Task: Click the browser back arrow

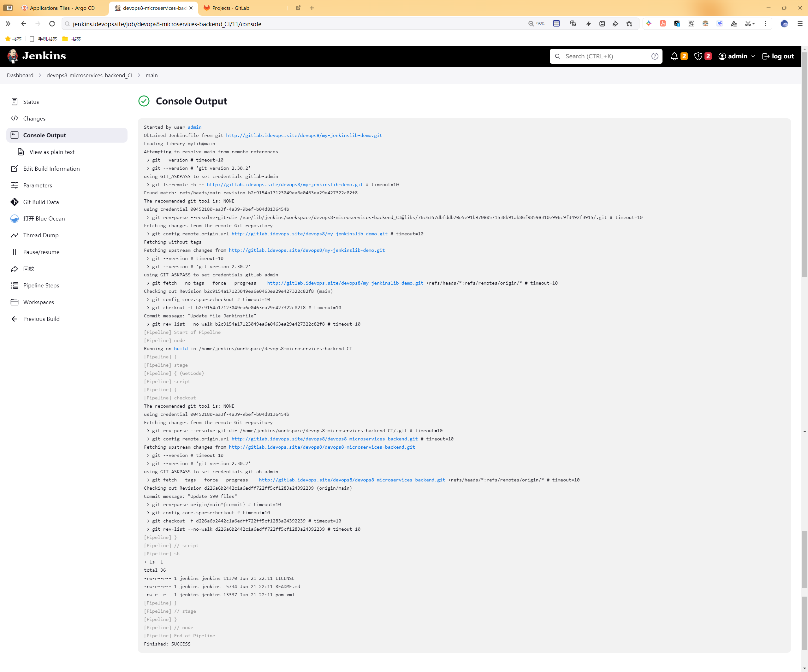Action: coord(23,24)
